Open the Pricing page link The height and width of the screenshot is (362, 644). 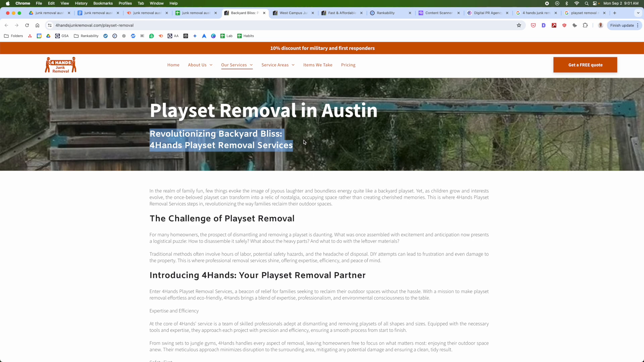348,65
